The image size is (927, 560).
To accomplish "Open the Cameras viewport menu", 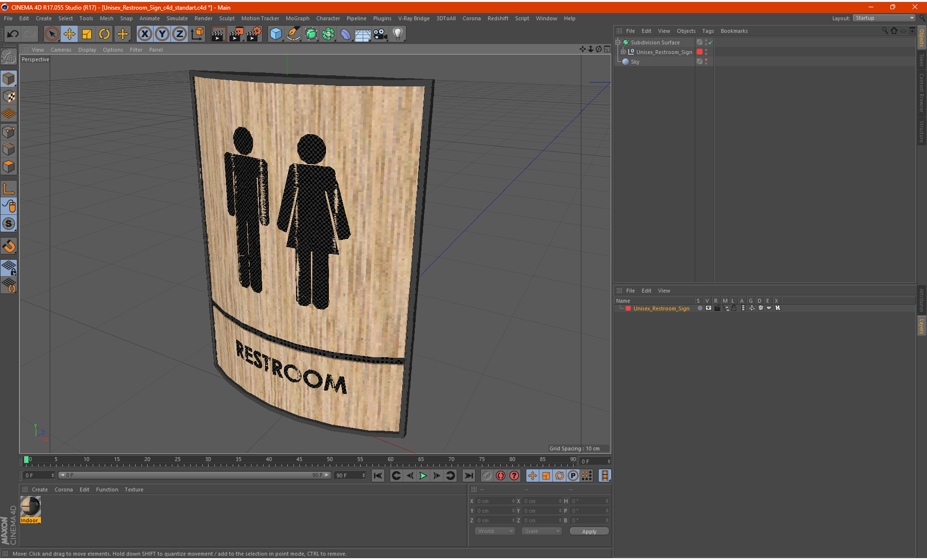I will coord(61,50).
